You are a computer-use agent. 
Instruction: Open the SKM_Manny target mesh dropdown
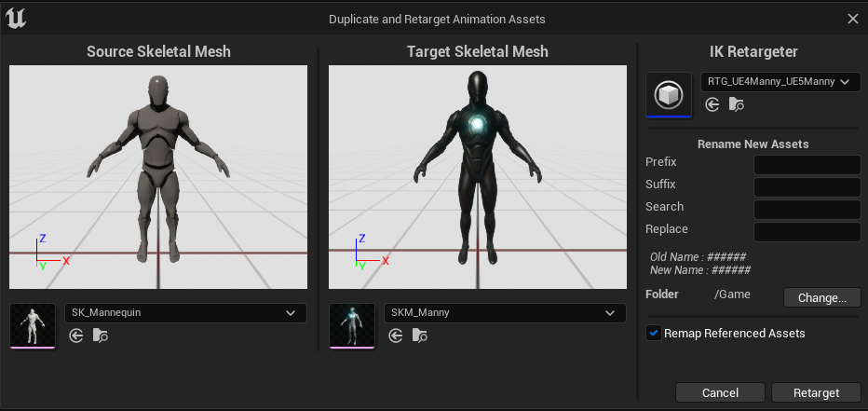point(505,313)
